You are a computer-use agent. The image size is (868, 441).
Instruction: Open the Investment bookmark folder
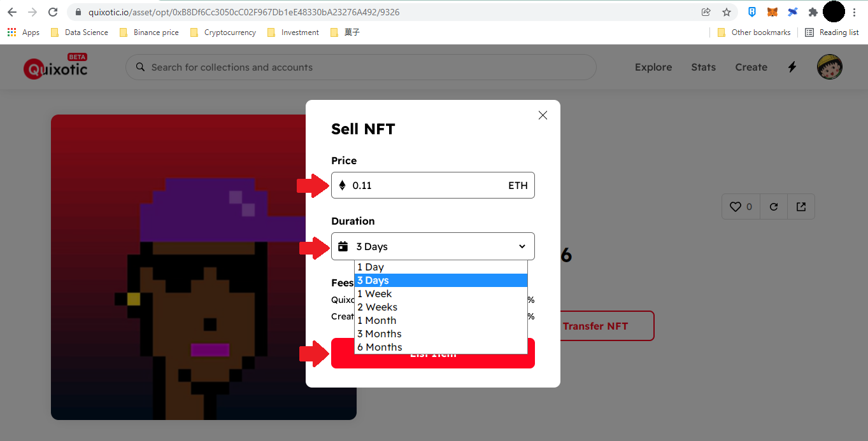(x=294, y=32)
